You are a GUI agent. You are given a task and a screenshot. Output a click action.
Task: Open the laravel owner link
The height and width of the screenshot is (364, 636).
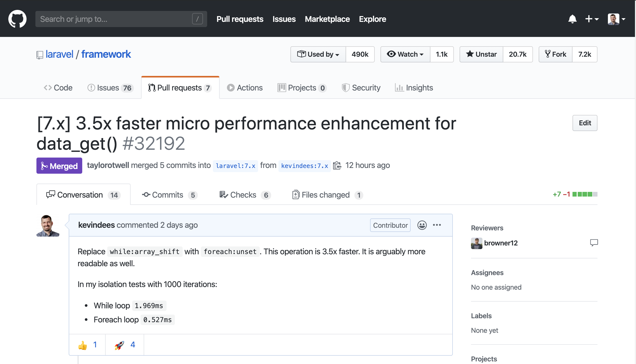59,54
